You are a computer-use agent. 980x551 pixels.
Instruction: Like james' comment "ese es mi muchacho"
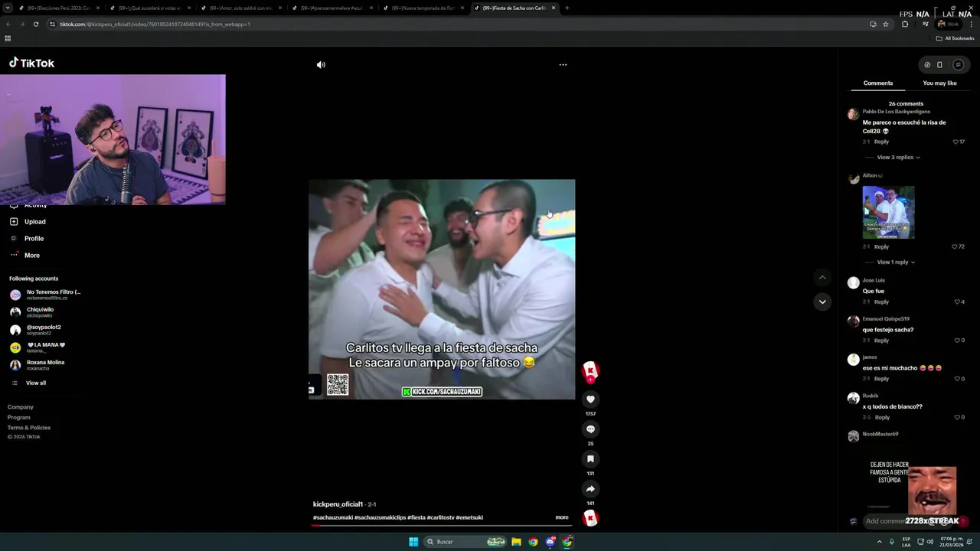tap(959, 378)
